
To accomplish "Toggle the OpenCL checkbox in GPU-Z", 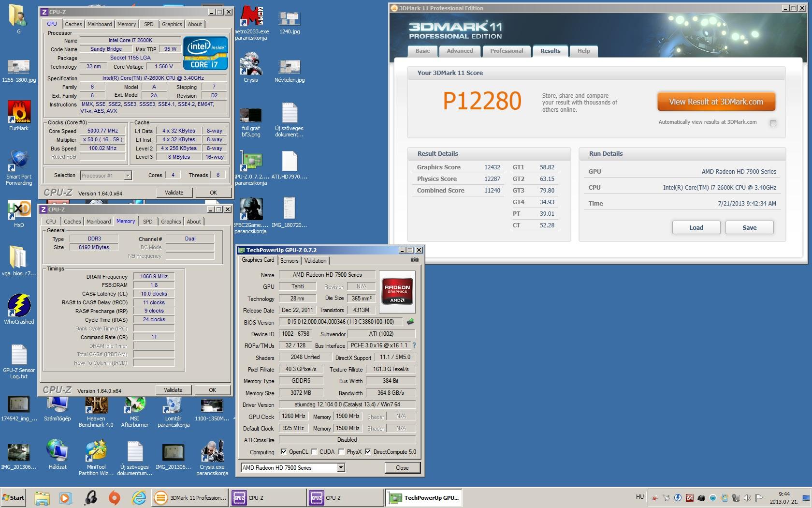I will click(x=284, y=451).
